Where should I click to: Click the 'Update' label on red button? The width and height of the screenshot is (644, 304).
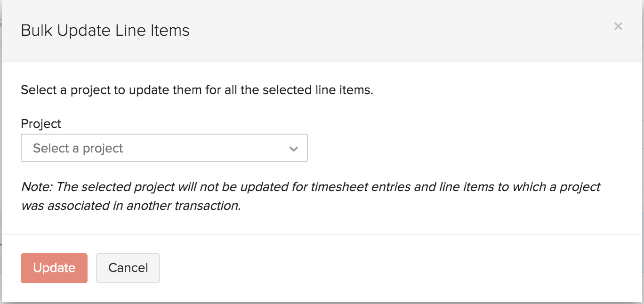(54, 268)
